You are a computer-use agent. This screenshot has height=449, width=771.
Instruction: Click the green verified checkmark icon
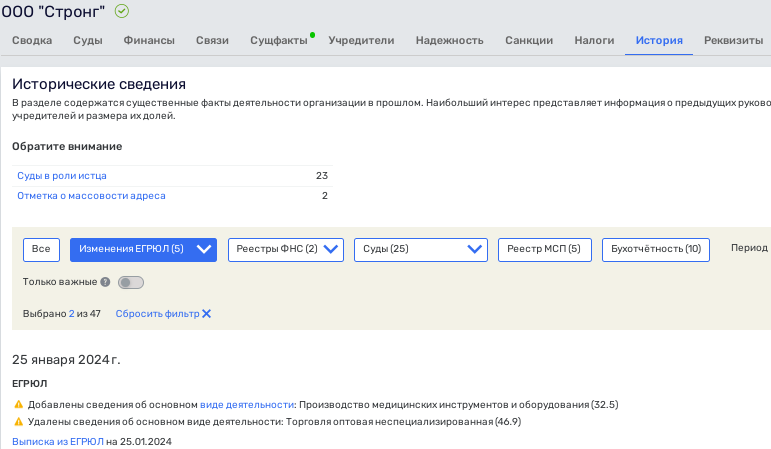[x=122, y=11]
